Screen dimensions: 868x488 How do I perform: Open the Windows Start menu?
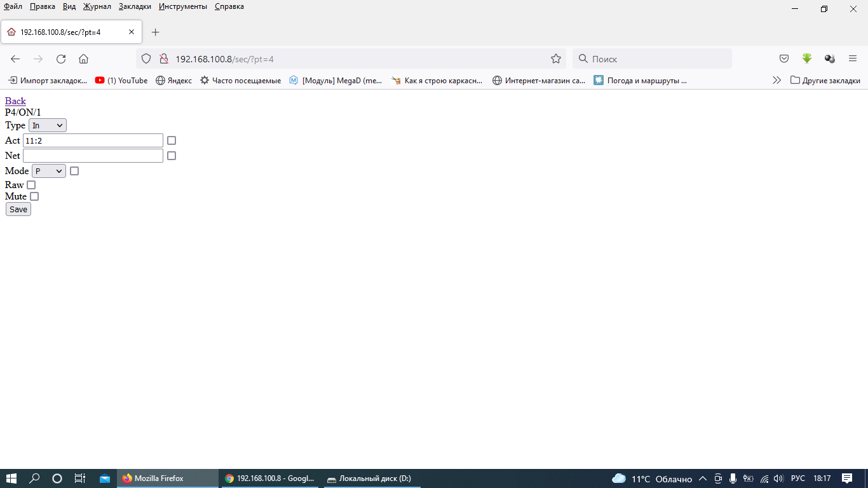tap(11, 478)
